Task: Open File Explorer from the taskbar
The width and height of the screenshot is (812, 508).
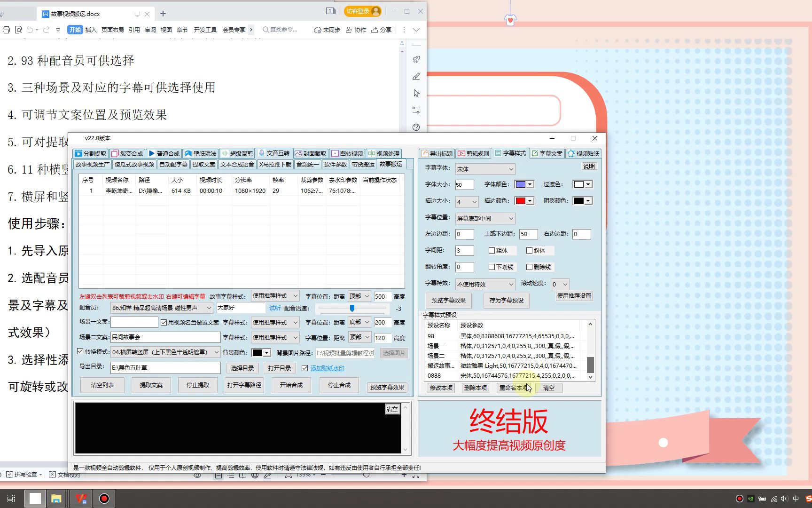Action: click(x=57, y=498)
